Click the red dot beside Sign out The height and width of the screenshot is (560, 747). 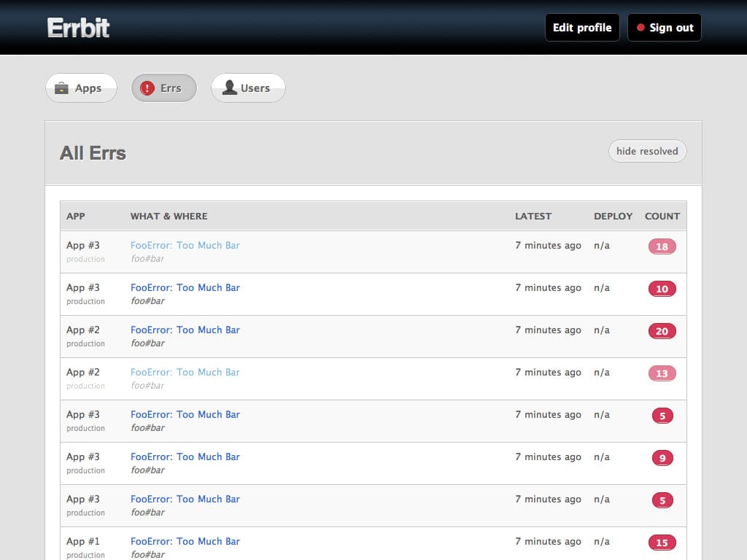click(x=640, y=28)
